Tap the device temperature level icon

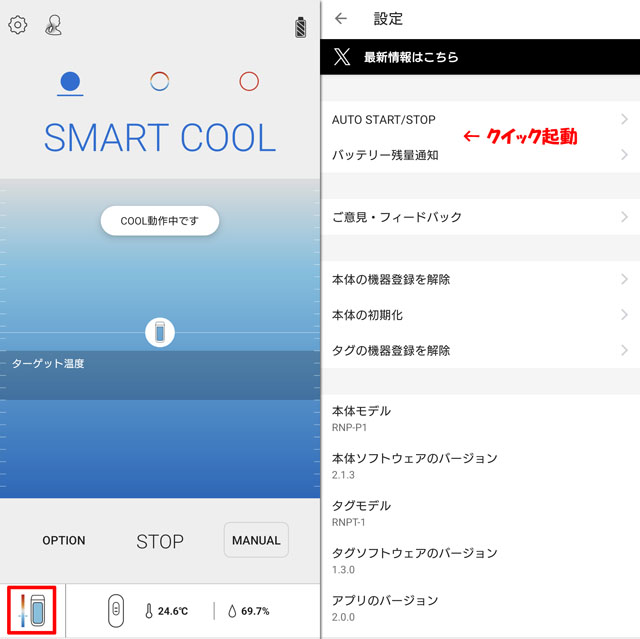click(x=32, y=610)
